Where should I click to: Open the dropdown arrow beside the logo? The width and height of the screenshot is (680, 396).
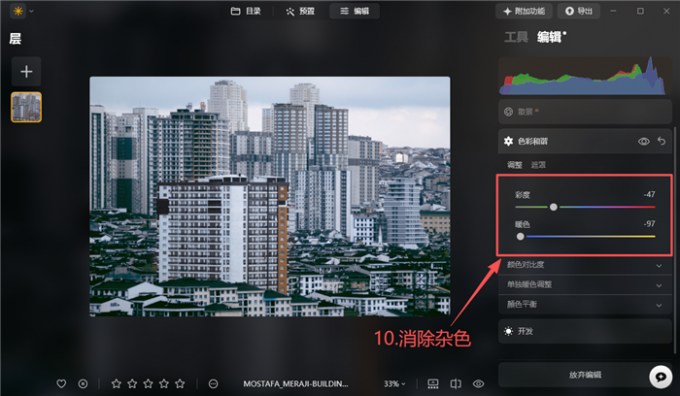point(31,11)
